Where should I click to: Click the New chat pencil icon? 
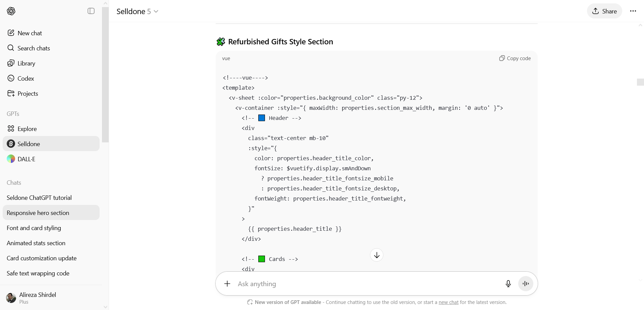11,33
